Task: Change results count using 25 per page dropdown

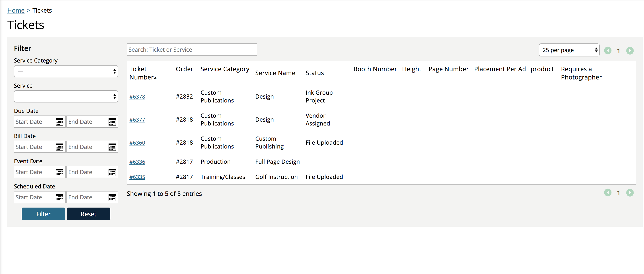Action: pos(569,50)
